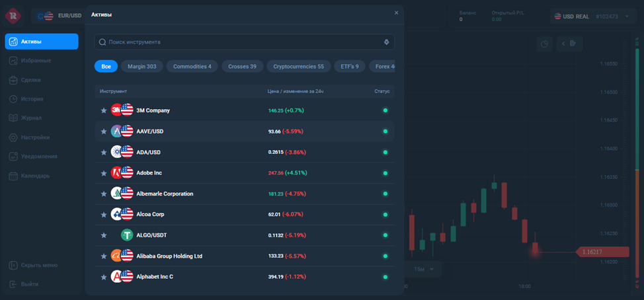Select the partially visible Forex filter
Viewport: 644px width, 300px height.
[382, 66]
